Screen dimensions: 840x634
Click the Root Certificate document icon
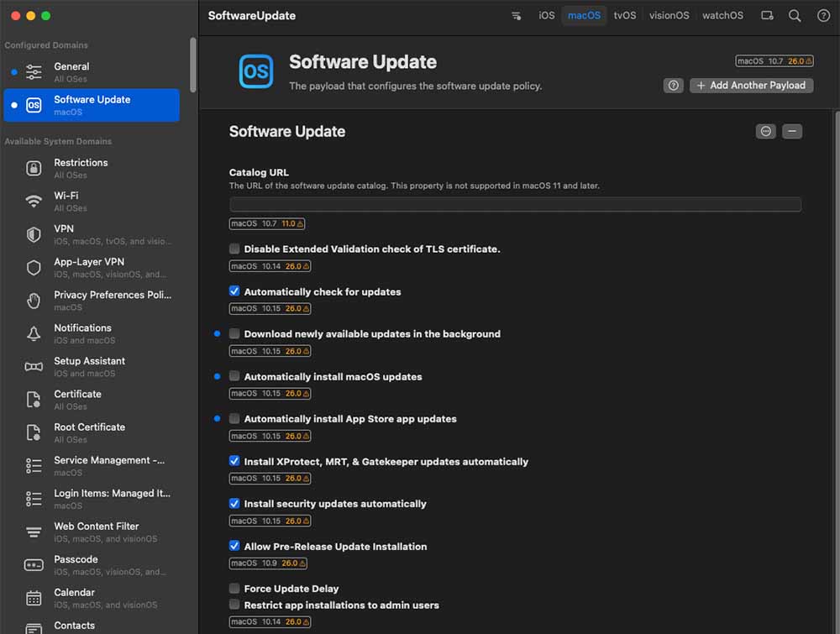34,432
